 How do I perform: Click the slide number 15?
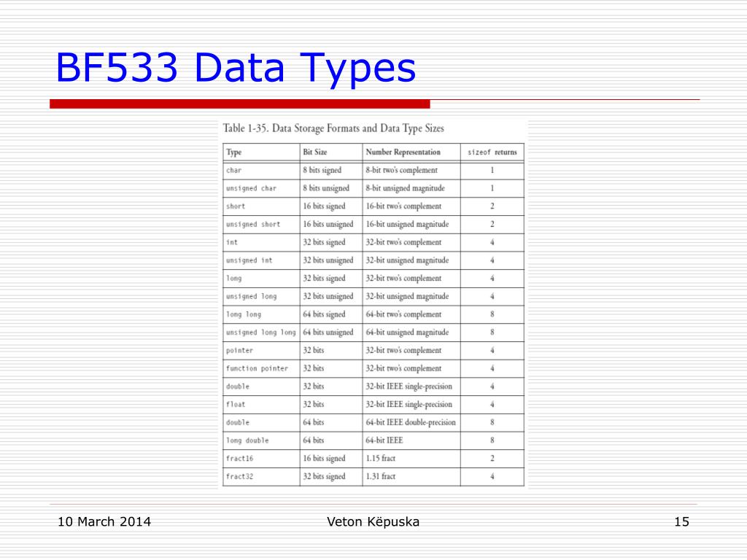(682, 522)
